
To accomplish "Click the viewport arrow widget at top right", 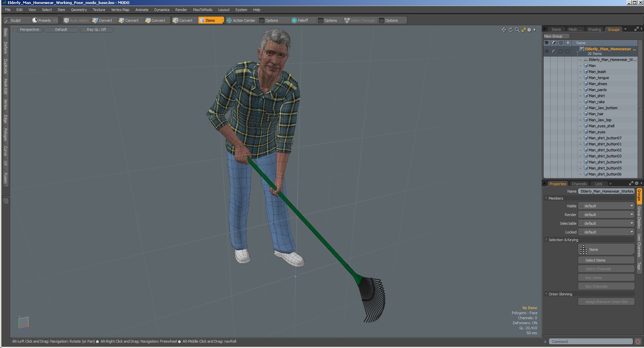I will coord(535,30).
